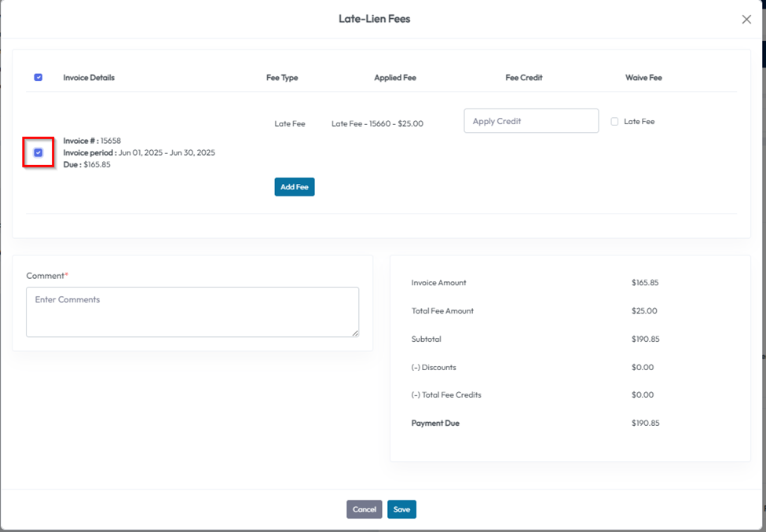Click the Late-Lien Fees dialog title
This screenshot has height=532, width=766.
[374, 19]
